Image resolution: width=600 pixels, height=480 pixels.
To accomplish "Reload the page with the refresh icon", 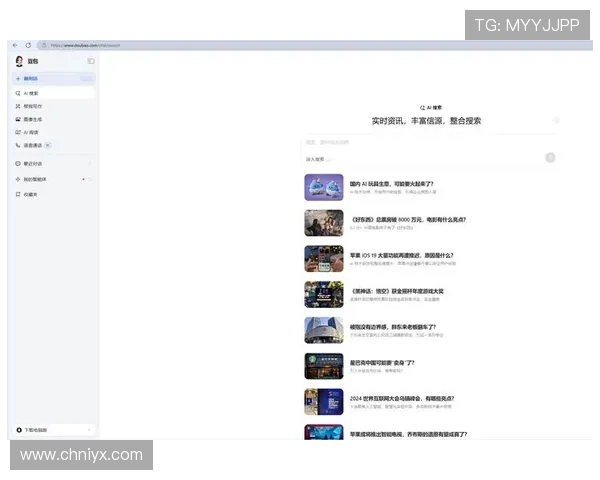I will (x=28, y=45).
